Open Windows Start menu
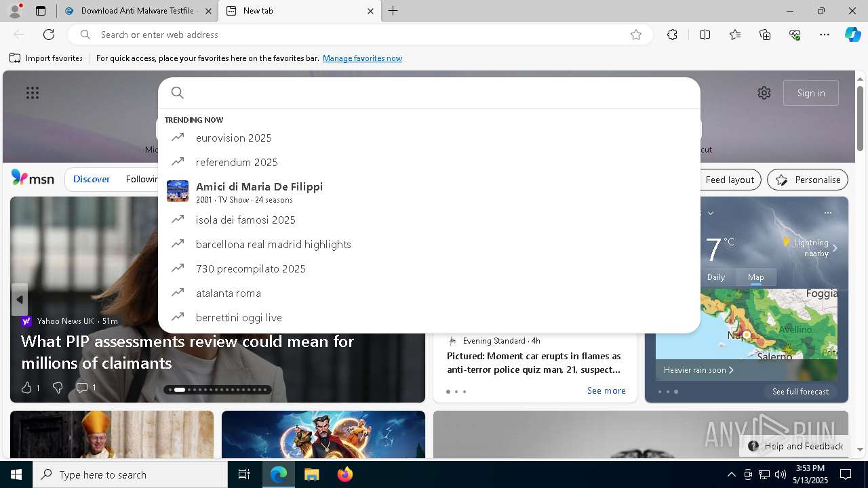868x488 pixels. [16, 474]
